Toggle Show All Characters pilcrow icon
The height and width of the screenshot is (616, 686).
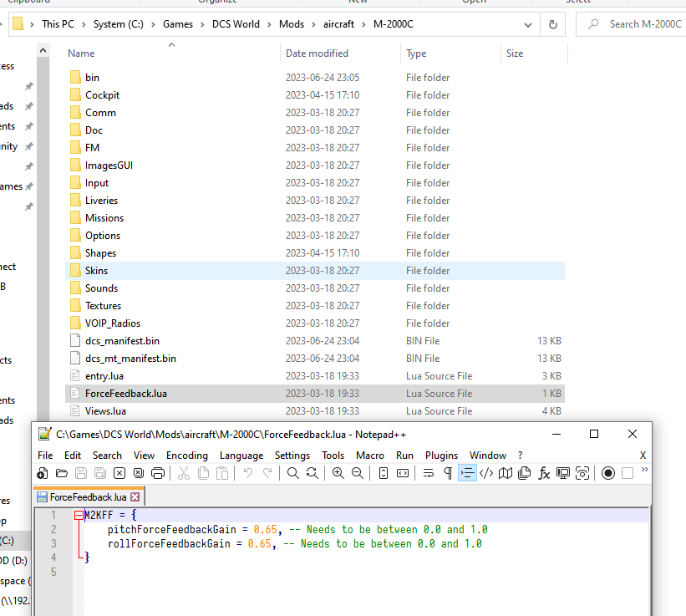(448, 473)
